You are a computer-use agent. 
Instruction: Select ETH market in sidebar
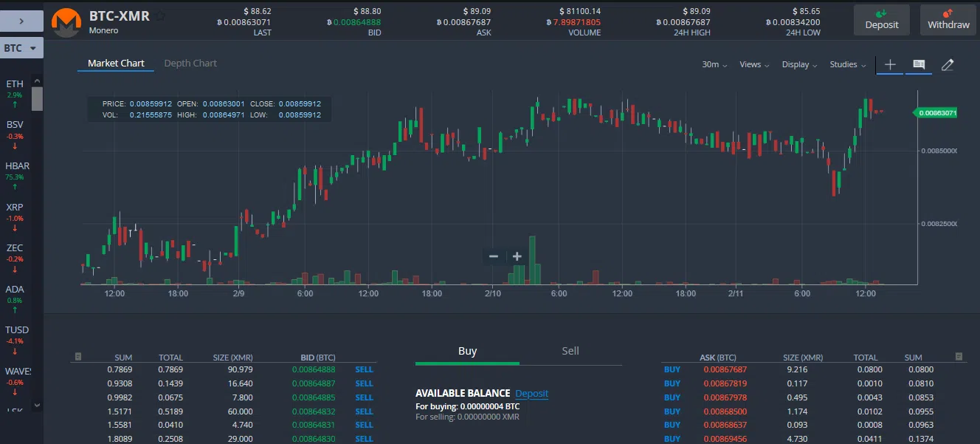15,94
